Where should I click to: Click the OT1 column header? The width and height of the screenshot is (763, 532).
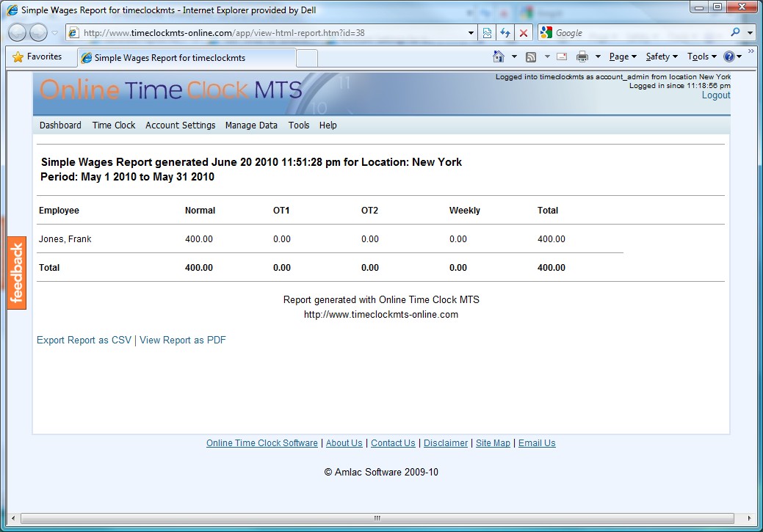pos(281,211)
